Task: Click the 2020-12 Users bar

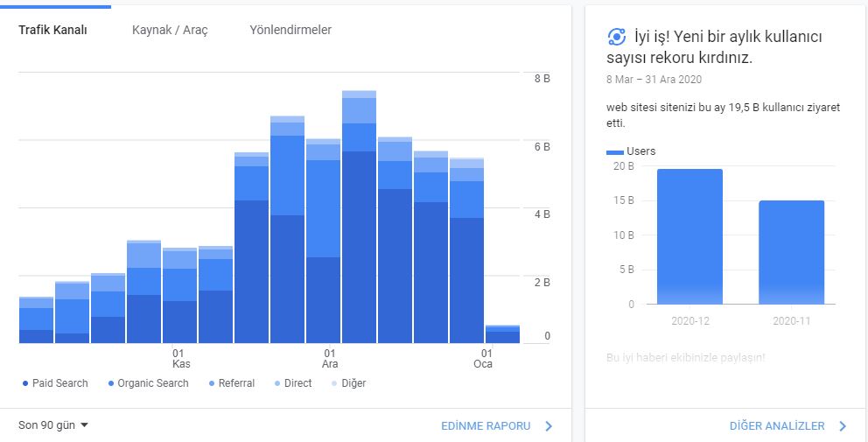Action: tap(689, 236)
